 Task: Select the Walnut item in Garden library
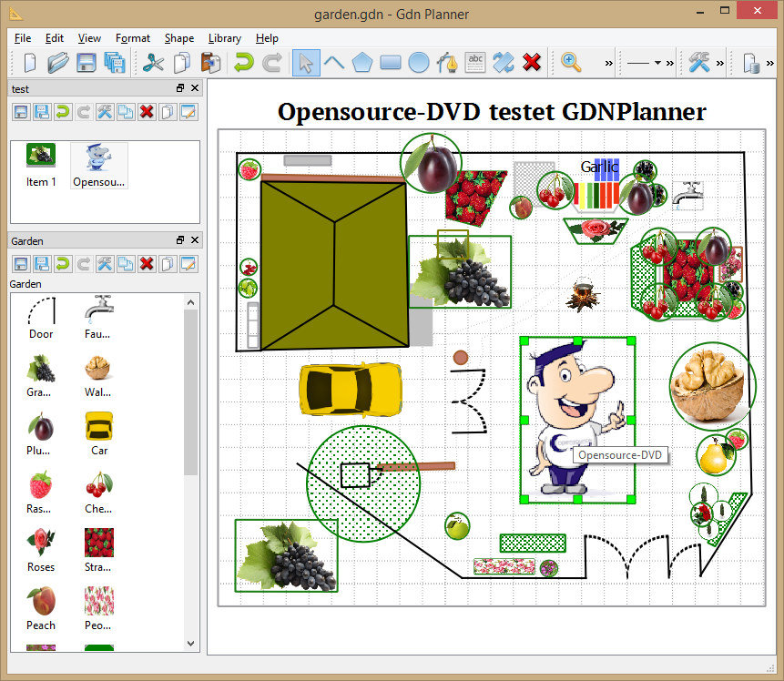[98, 375]
